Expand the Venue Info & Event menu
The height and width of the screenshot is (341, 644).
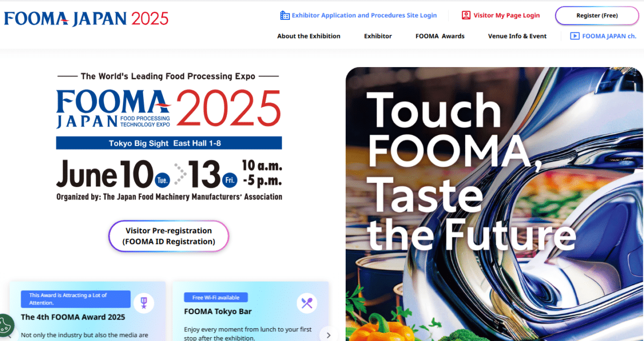click(517, 36)
